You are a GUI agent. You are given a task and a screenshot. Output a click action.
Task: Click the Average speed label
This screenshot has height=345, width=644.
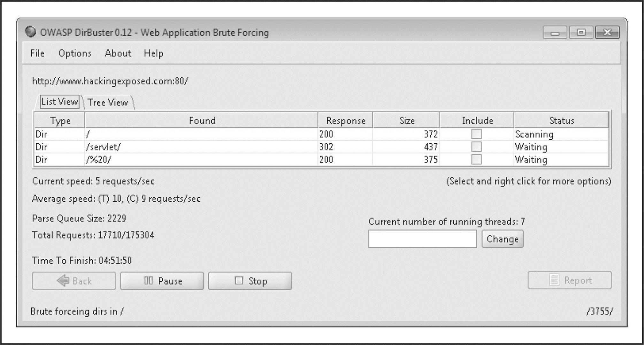(x=116, y=199)
